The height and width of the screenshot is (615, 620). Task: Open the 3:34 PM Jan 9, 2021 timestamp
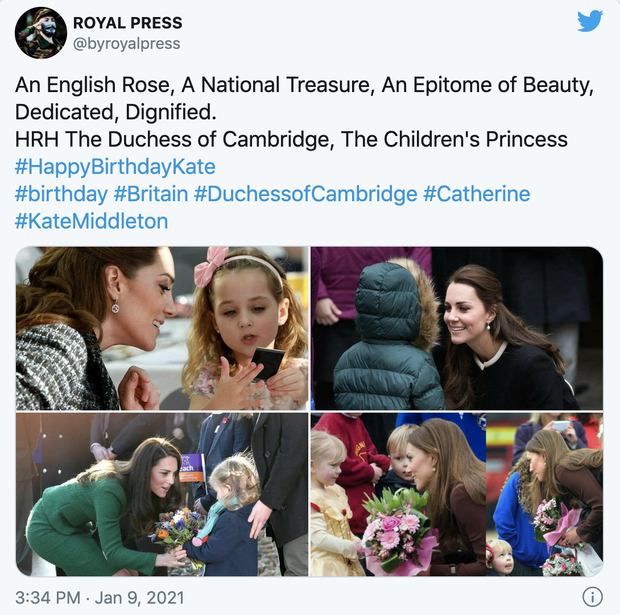click(100, 598)
